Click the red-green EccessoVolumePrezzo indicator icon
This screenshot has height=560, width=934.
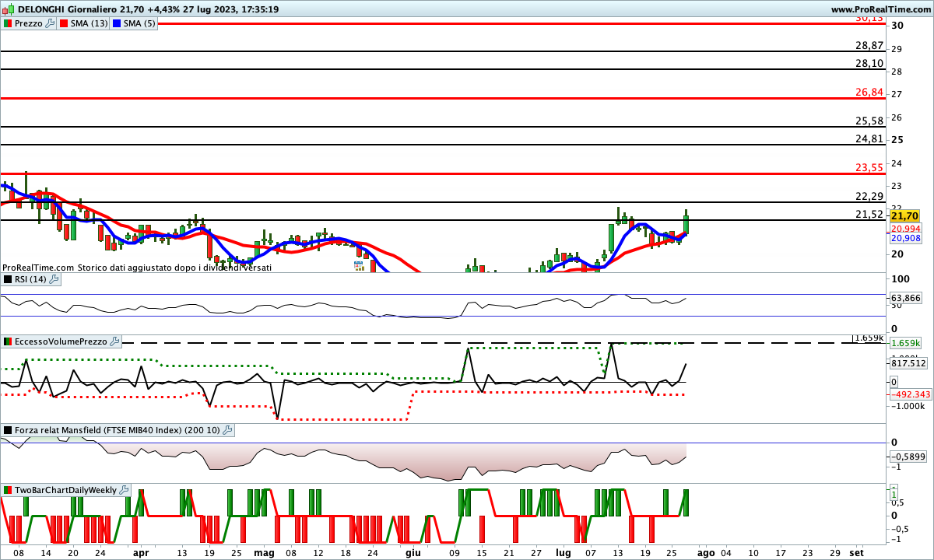tap(8, 341)
